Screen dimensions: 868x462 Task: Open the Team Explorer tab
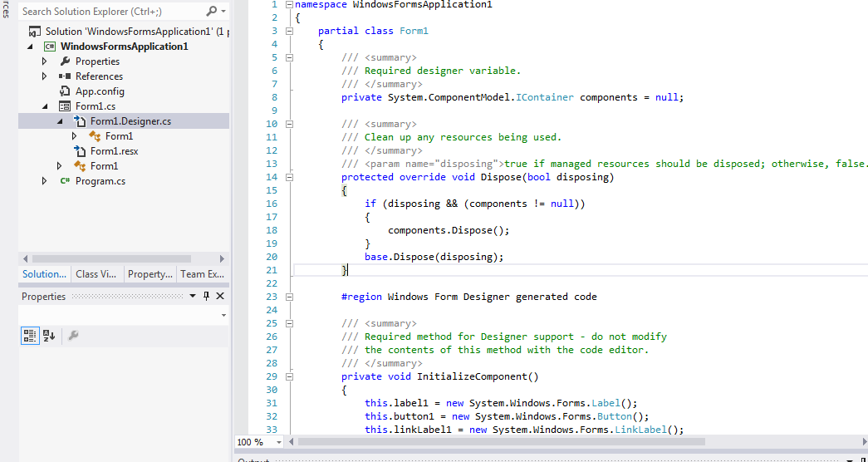[x=202, y=274]
